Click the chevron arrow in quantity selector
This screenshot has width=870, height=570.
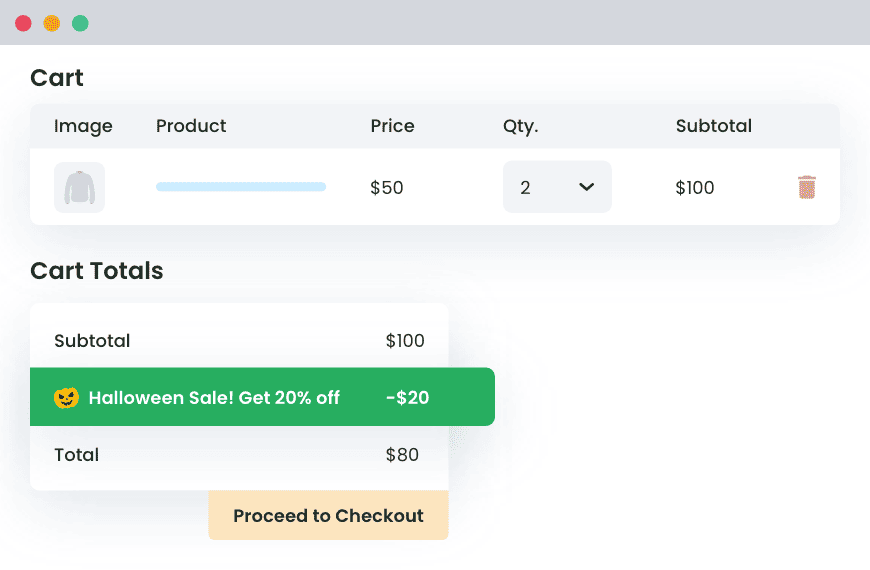pos(587,187)
